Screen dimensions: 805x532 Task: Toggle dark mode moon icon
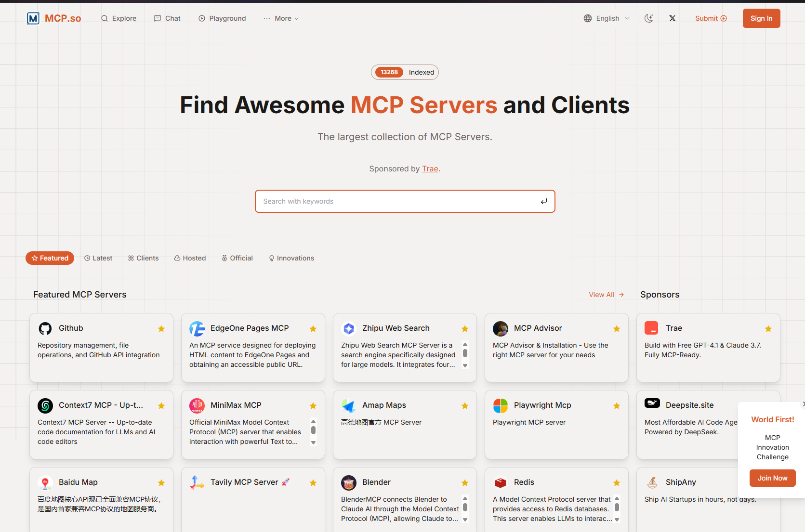tap(649, 18)
